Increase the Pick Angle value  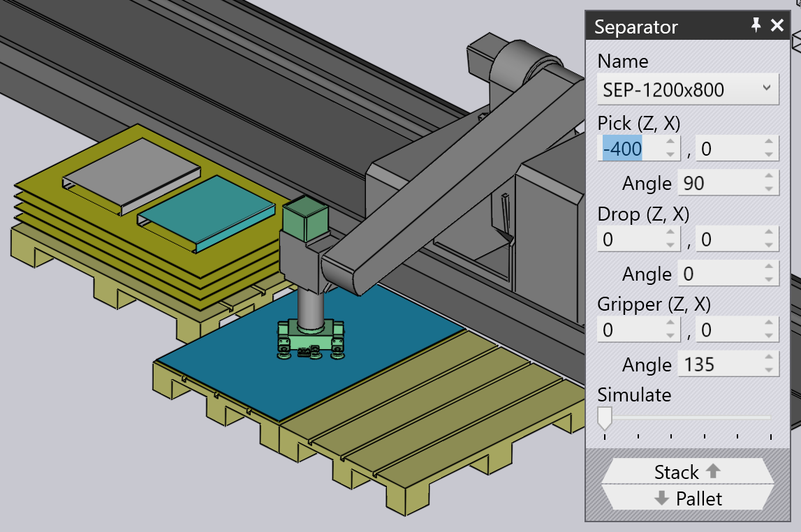tap(769, 177)
